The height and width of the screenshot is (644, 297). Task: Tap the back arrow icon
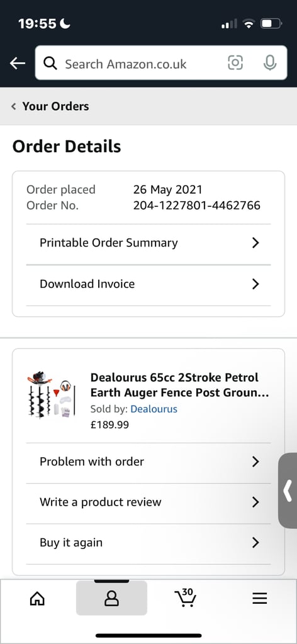(x=18, y=64)
